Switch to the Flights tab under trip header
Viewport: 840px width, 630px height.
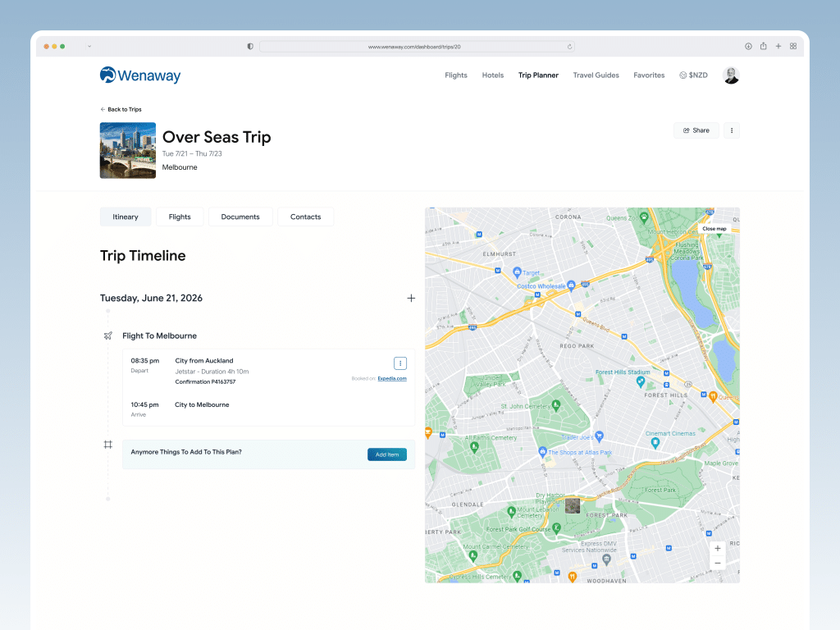pos(180,217)
